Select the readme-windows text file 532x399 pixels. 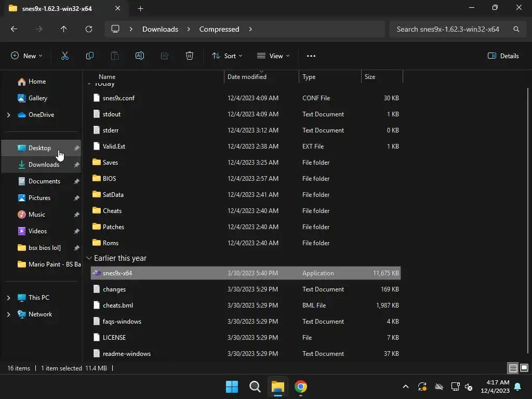click(x=246, y=353)
